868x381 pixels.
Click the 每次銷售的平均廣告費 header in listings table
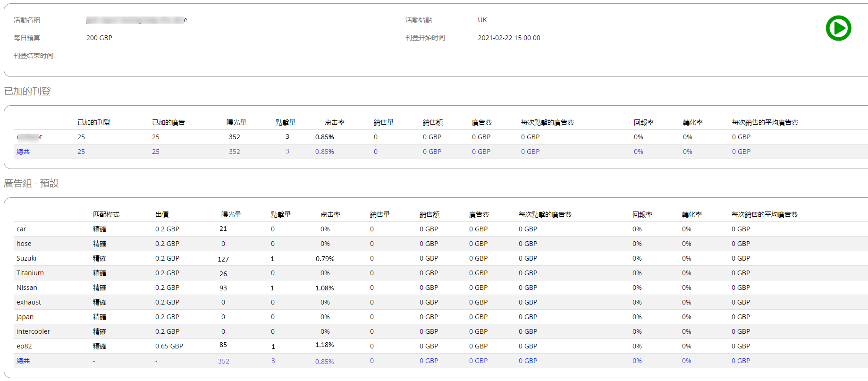(765, 122)
